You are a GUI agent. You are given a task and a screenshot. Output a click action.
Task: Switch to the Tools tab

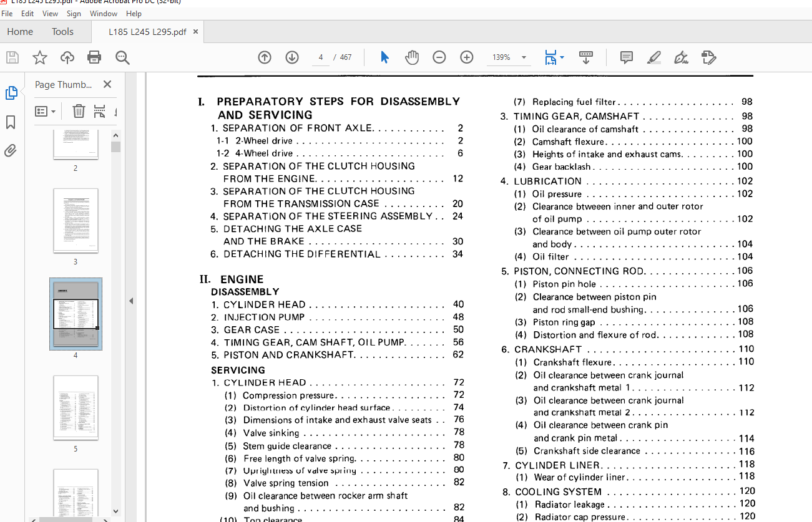62,32
